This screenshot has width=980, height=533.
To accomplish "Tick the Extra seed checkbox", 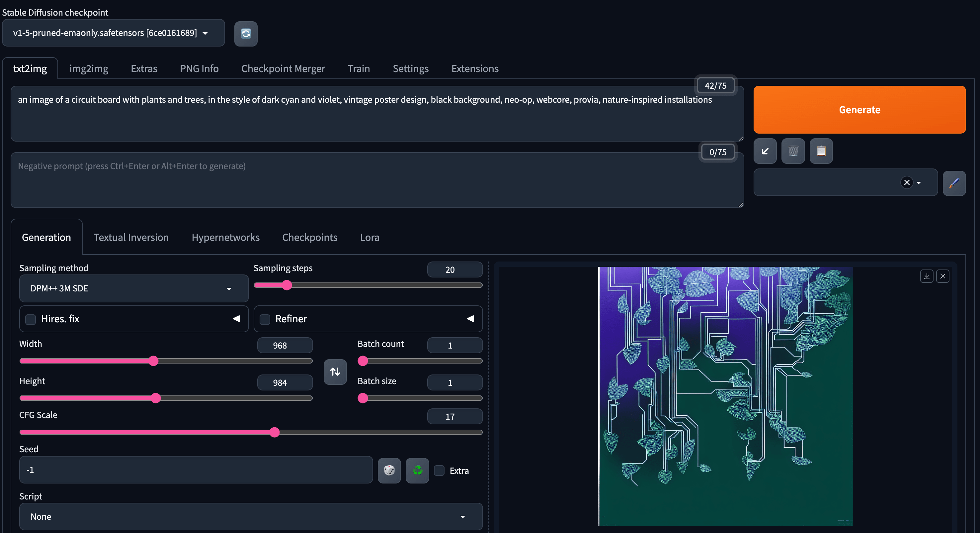I will (439, 471).
